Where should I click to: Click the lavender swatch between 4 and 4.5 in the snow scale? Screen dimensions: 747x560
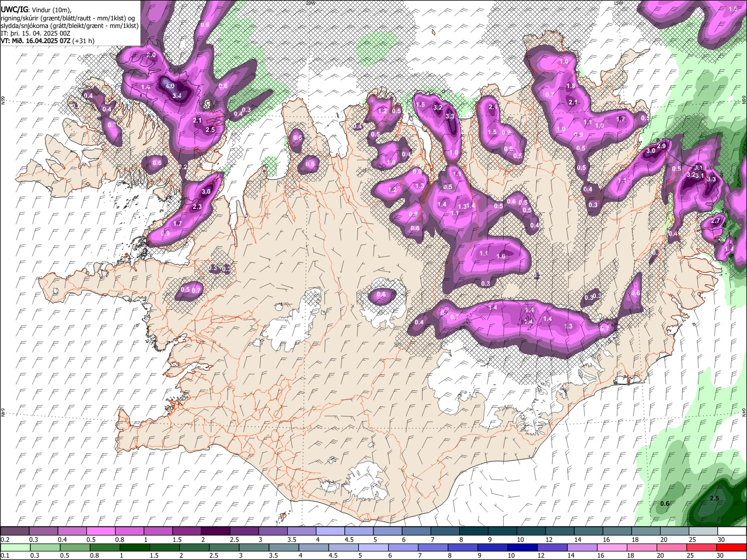(330, 531)
